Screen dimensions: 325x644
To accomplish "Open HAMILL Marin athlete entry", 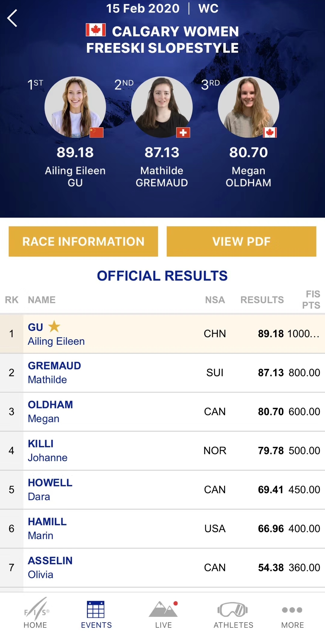I will coord(47,528).
